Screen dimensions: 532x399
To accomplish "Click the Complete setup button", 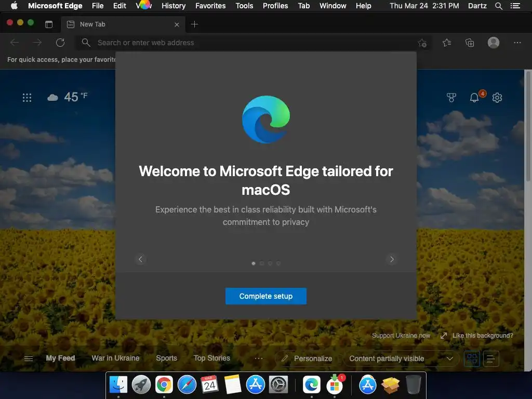I will click(x=265, y=296).
